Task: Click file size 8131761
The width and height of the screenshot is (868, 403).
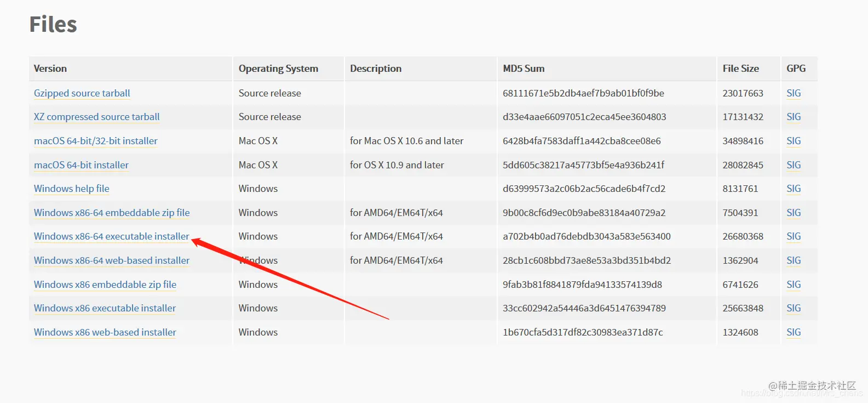Action: click(x=740, y=189)
